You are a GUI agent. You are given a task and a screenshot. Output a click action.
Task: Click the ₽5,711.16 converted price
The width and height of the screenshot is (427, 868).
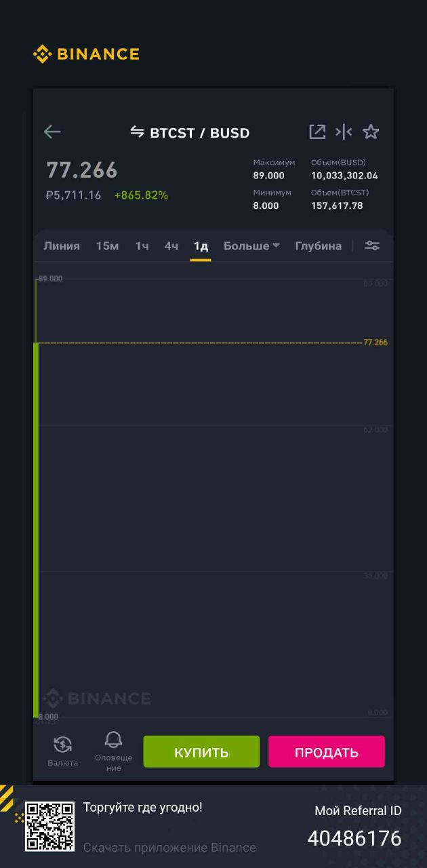73,195
